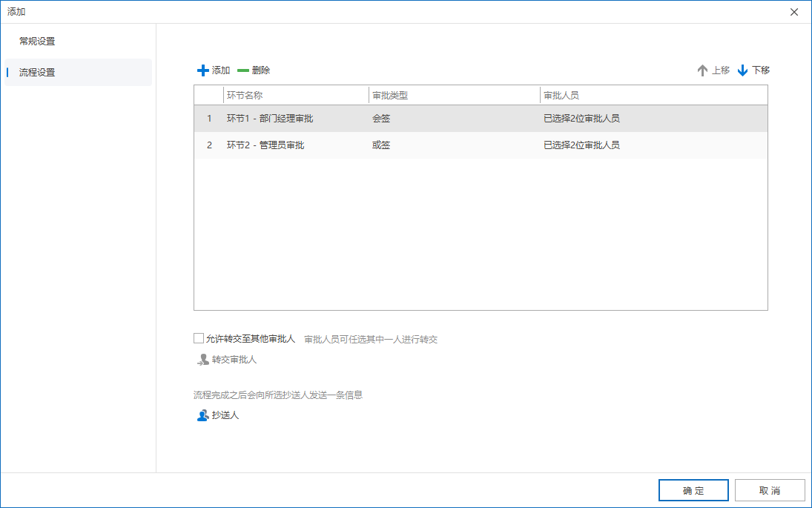Select row 环节1 - 部门经理审批
The height and width of the screenshot is (508, 812).
[x=270, y=119]
